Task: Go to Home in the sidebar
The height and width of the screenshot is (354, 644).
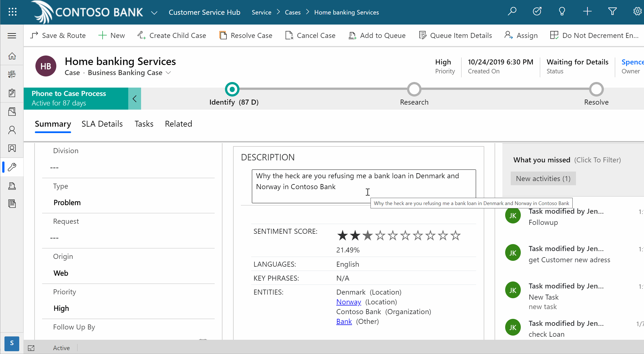Action: click(12, 56)
